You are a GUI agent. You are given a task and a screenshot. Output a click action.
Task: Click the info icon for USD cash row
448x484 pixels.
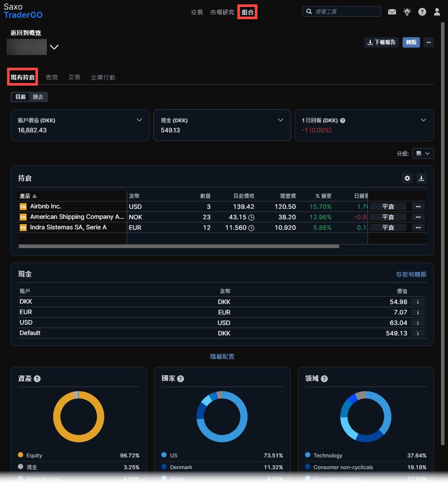click(418, 323)
